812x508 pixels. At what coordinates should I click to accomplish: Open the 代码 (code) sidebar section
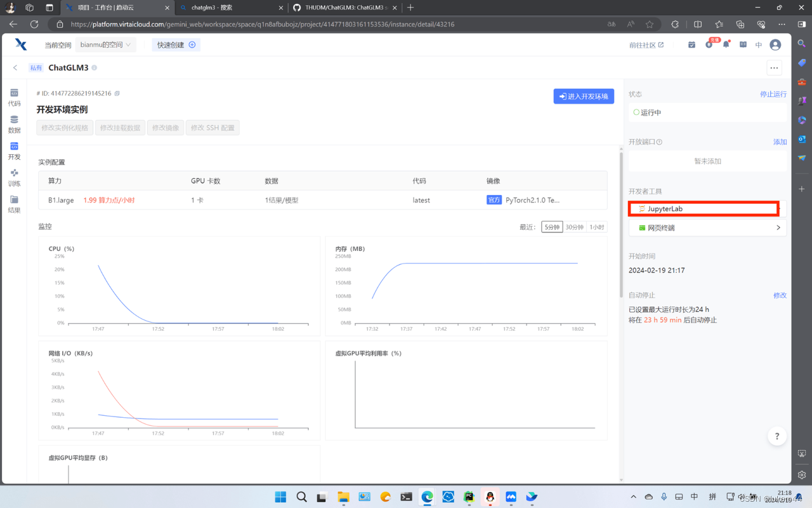point(14,98)
